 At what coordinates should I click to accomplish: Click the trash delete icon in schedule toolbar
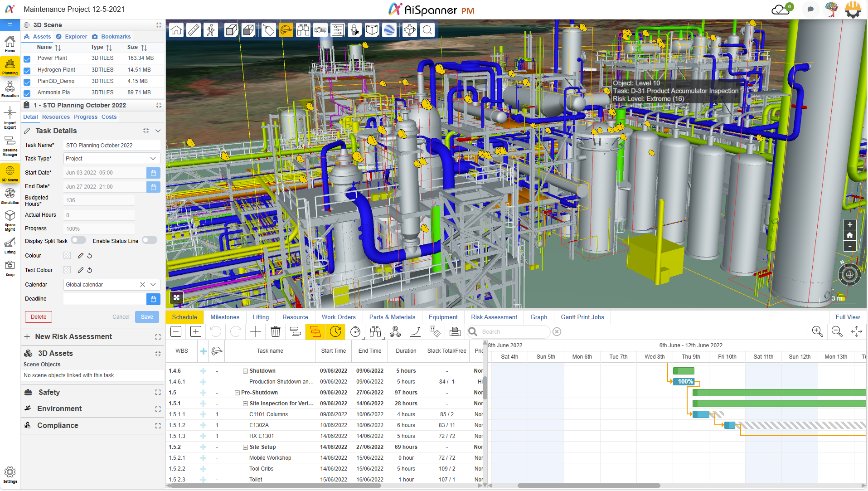pyautogui.click(x=276, y=332)
